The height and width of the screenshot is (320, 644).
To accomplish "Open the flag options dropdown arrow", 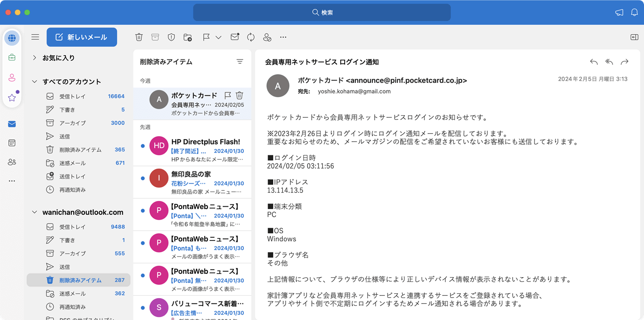I will coord(218,37).
